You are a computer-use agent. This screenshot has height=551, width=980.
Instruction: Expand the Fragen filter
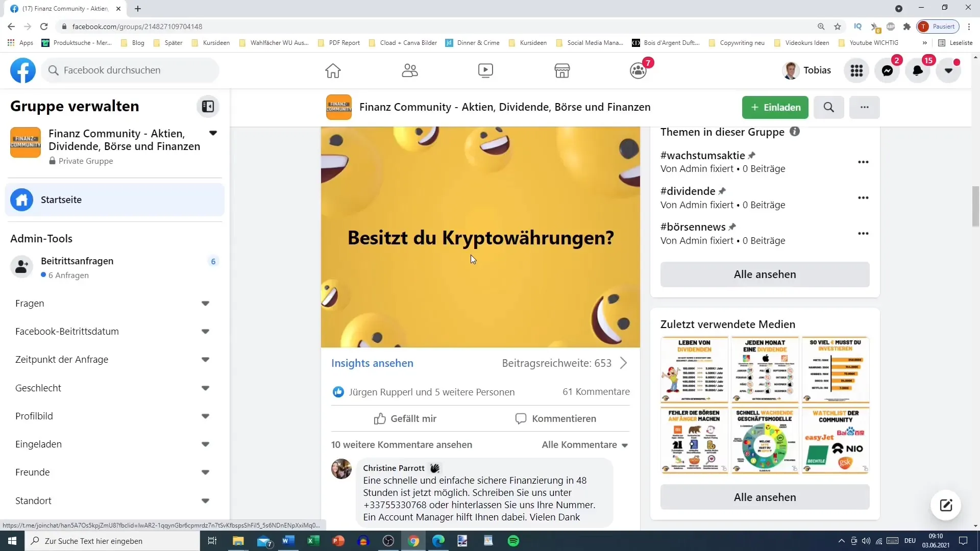coord(205,304)
